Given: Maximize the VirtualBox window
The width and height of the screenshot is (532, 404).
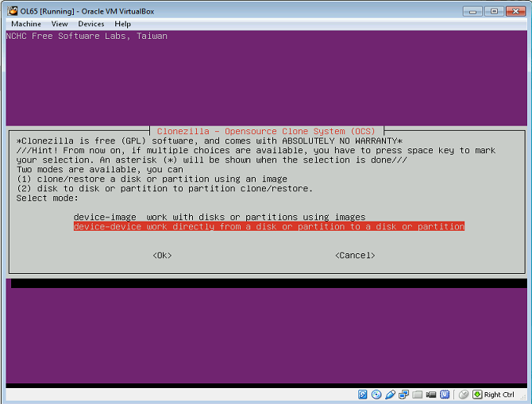Looking at the screenshot, I should [494, 11].
